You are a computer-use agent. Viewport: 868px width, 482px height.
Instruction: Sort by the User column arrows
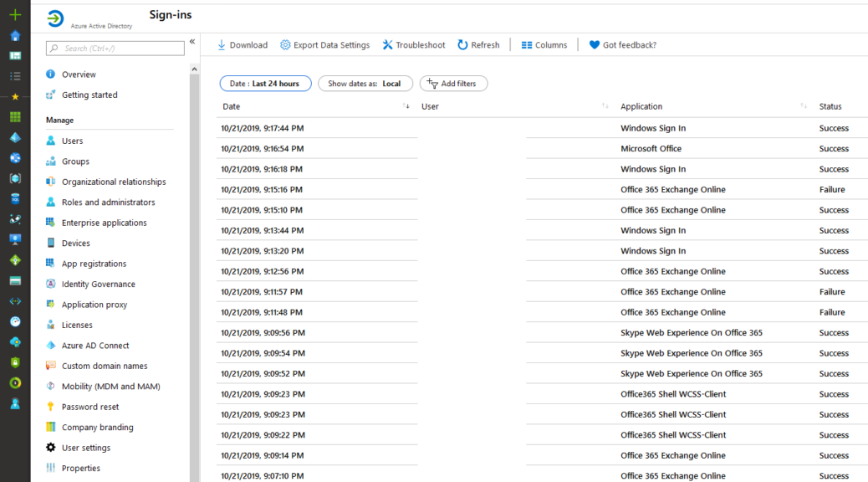coord(605,105)
